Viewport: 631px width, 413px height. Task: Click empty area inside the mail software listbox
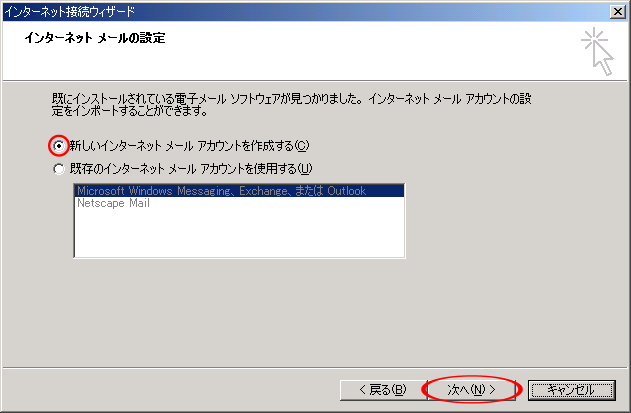(238, 235)
